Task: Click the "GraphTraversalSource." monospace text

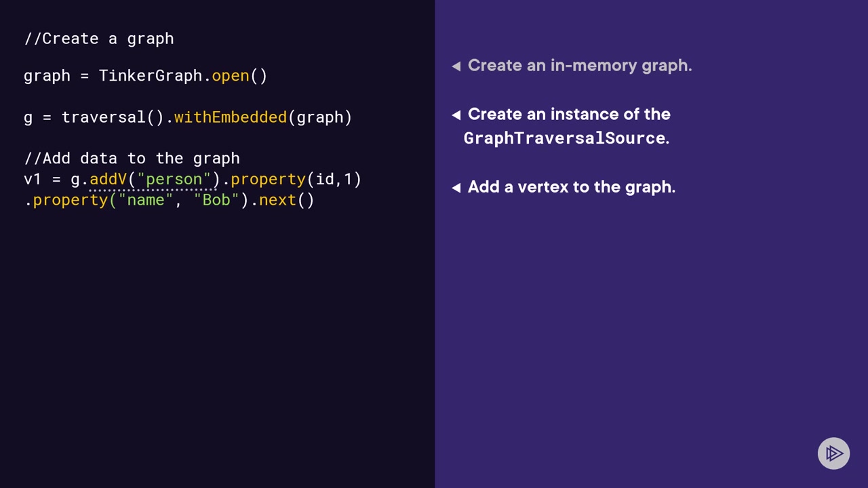Action: [x=566, y=138]
